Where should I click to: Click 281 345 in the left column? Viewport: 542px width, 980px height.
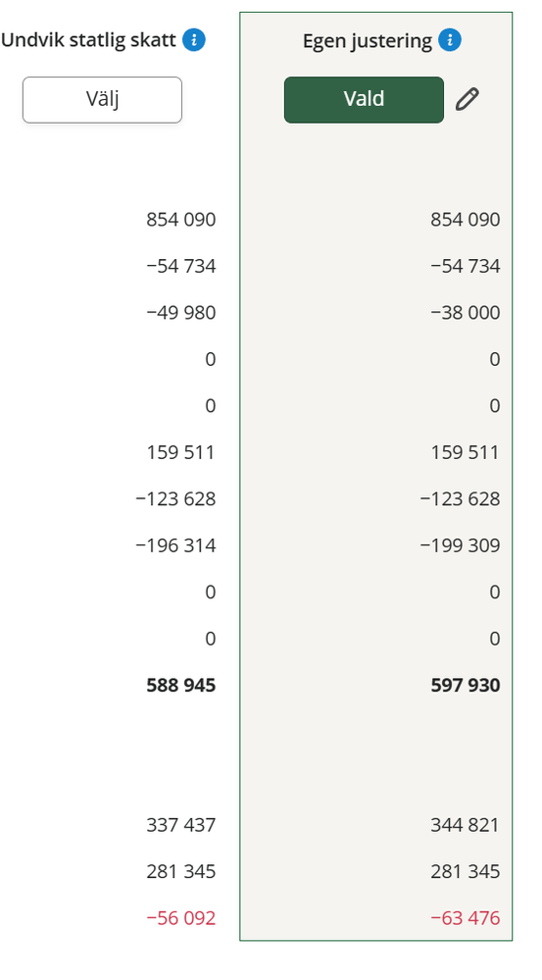pos(181,871)
